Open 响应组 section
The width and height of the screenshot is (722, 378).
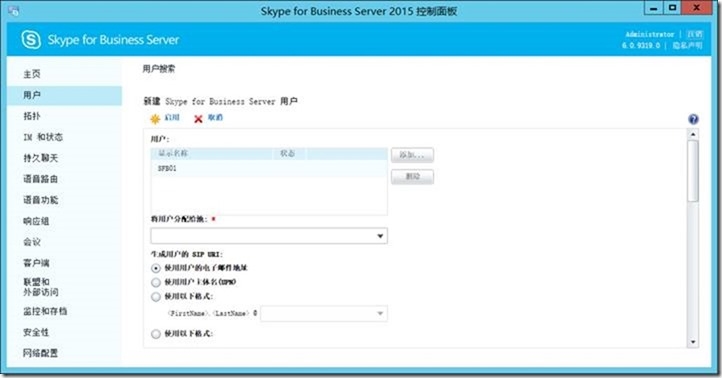point(36,221)
